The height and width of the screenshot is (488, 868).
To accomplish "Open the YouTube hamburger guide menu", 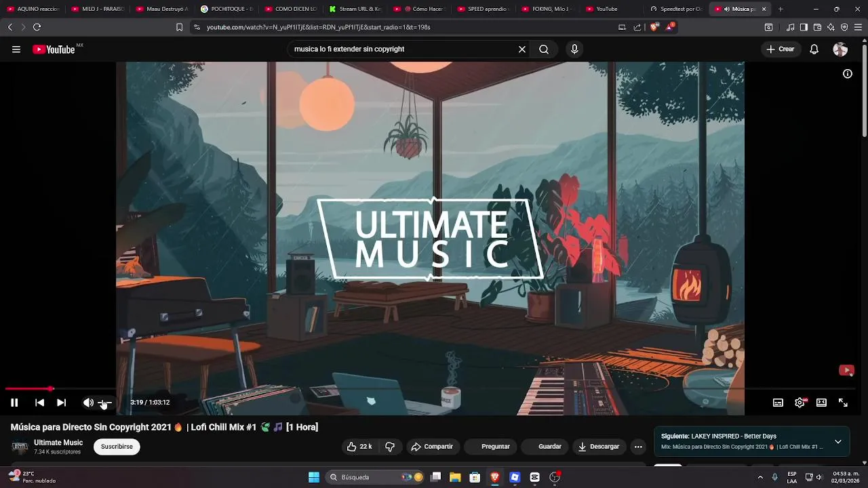I will coord(16,49).
